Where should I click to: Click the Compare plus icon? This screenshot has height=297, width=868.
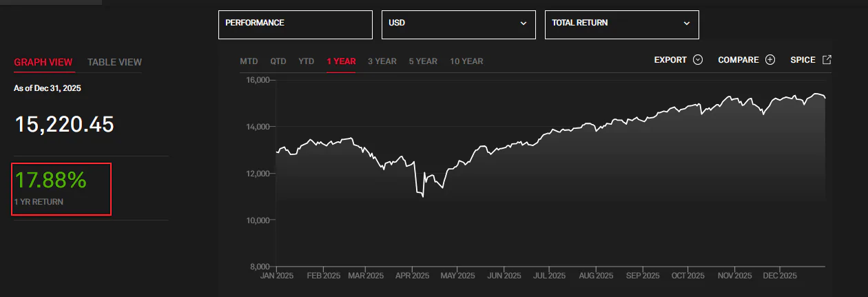point(770,60)
